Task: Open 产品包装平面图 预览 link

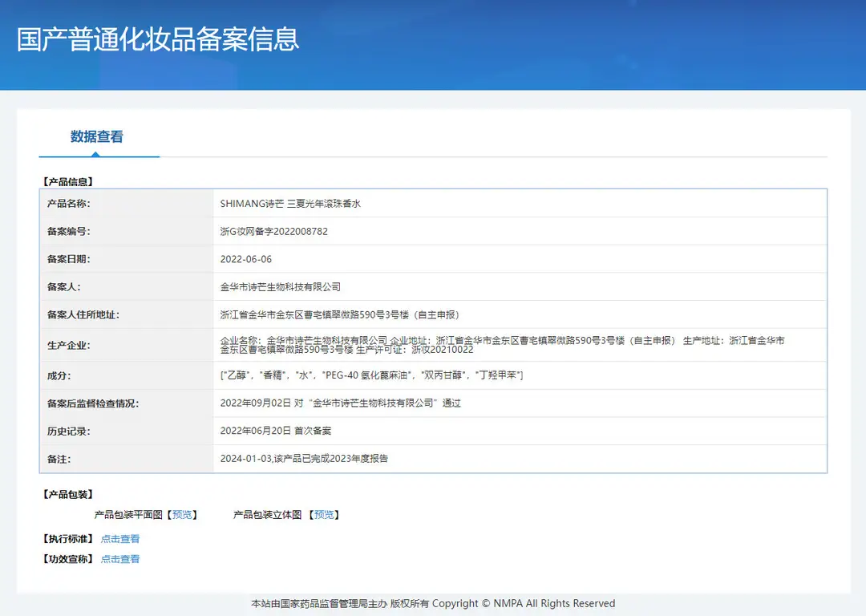Action: click(x=182, y=515)
